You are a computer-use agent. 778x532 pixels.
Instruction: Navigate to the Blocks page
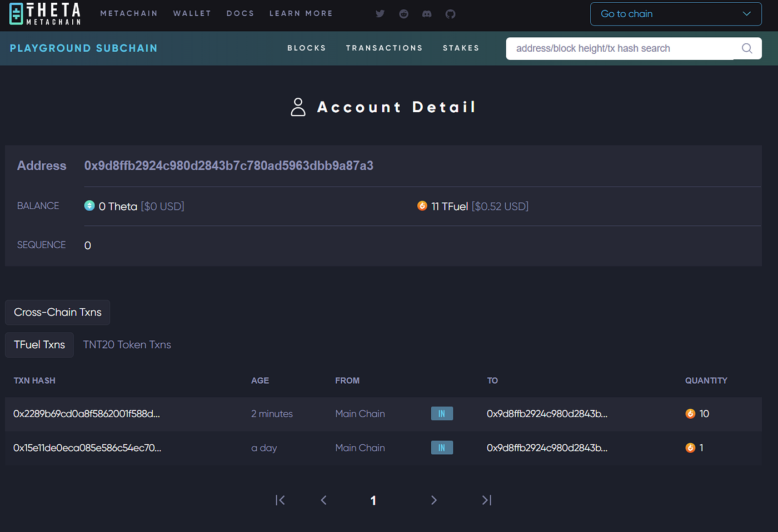(307, 48)
